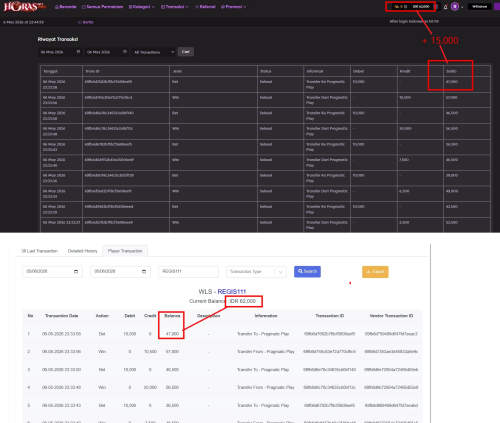Expand the Promosi menu
The image size is (500, 423).
click(233, 7)
